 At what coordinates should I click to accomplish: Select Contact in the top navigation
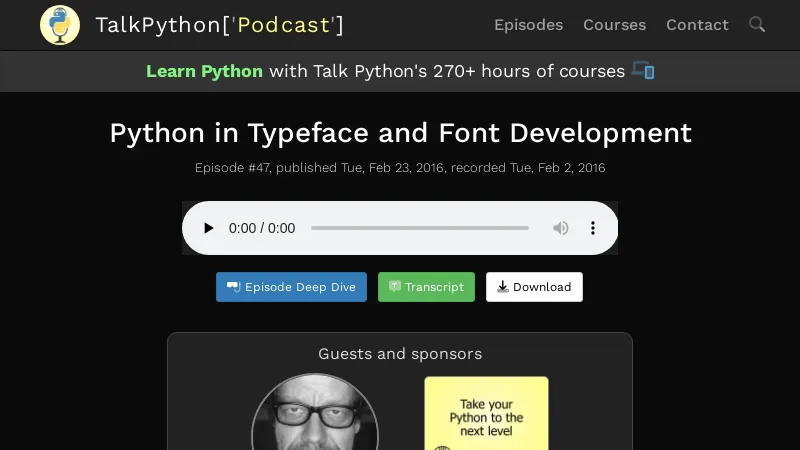click(697, 25)
